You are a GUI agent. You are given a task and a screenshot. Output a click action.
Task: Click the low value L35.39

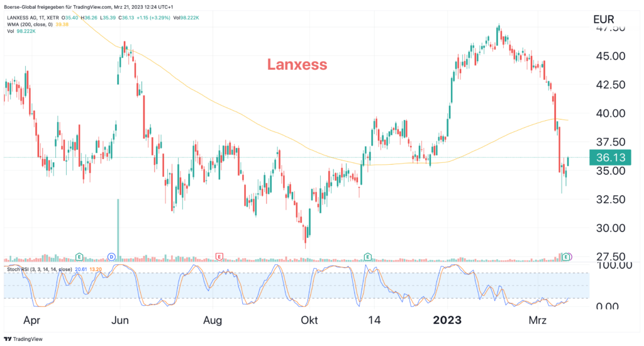coord(108,18)
